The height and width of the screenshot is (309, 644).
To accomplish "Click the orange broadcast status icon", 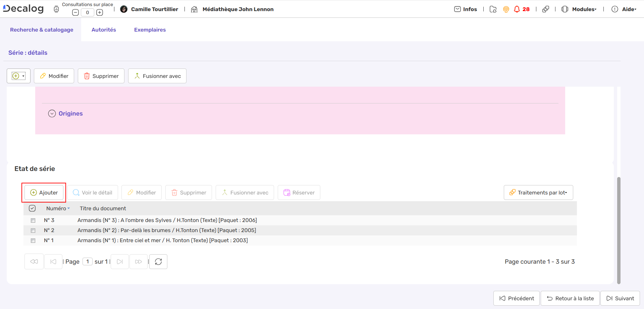I will tap(506, 9).
